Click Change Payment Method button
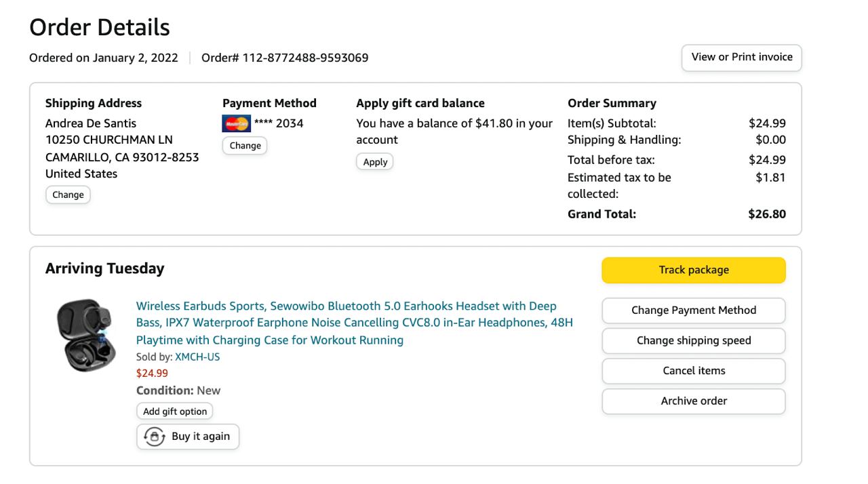The height and width of the screenshot is (484, 868). [693, 310]
